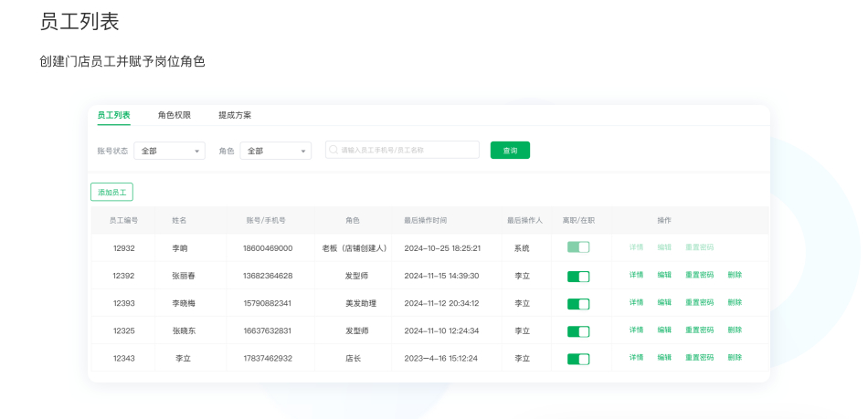Delete employee 李立 via 删除 link
This screenshot has width=868, height=419.
pyautogui.click(x=735, y=358)
